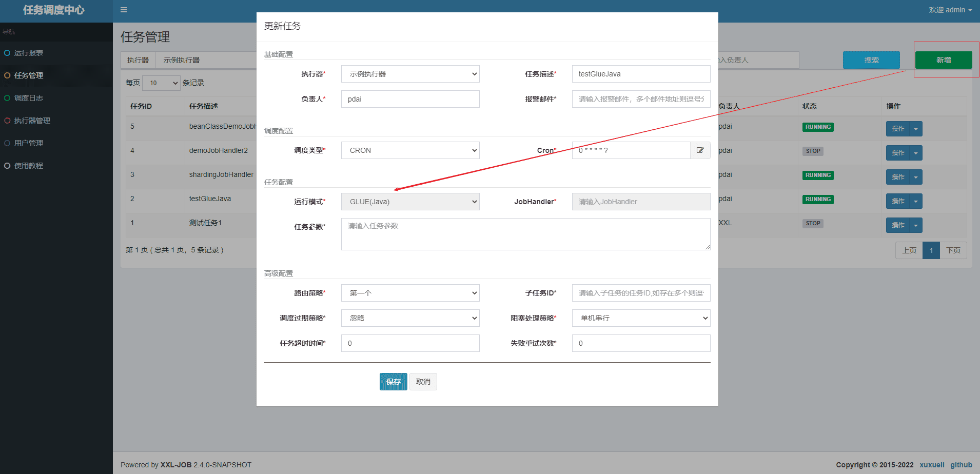This screenshot has width=980, height=474.
Task: Expand the 路由策略 dropdown
Action: pyautogui.click(x=410, y=293)
